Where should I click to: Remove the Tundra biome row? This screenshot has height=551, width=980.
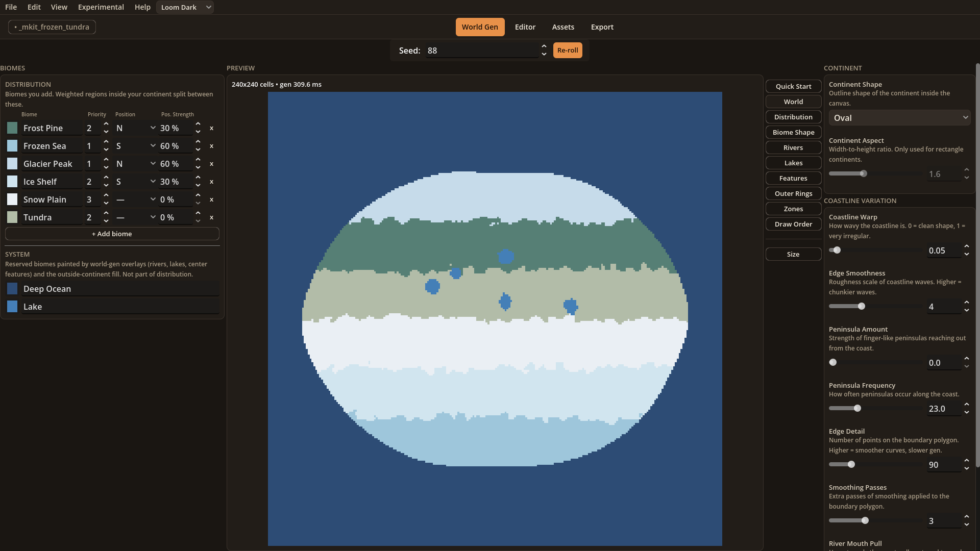click(x=211, y=217)
